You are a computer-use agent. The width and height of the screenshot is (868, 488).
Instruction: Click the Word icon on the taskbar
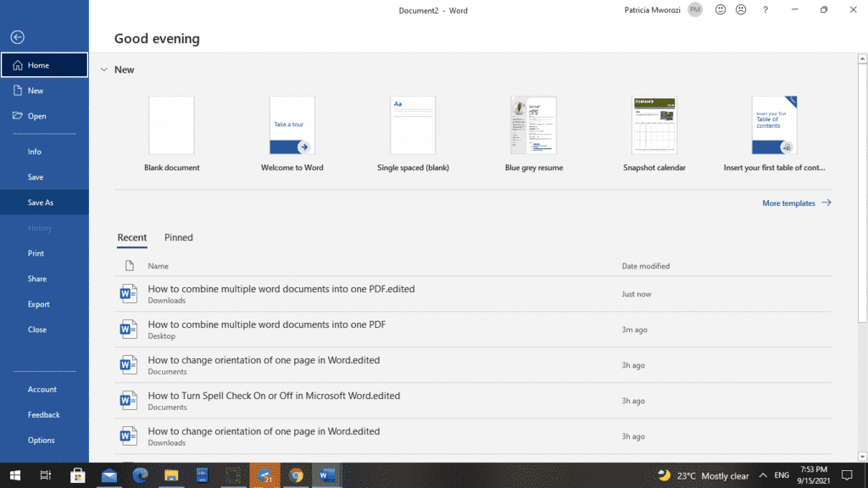(327, 475)
